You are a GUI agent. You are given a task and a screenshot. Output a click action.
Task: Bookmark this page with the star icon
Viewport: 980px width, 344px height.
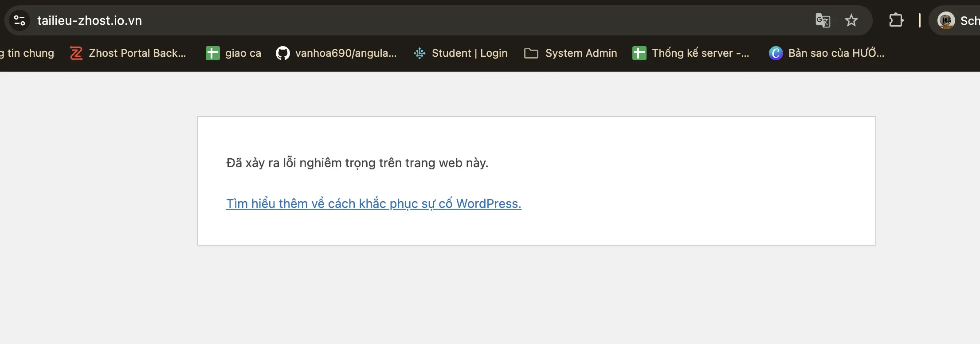(851, 20)
